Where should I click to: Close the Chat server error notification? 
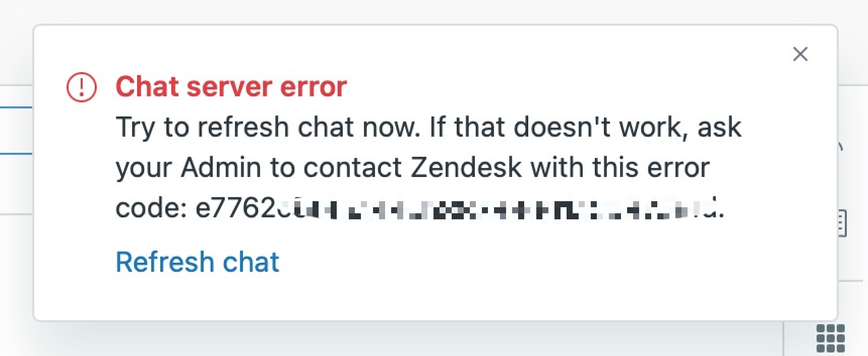pyautogui.click(x=800, y=54)
